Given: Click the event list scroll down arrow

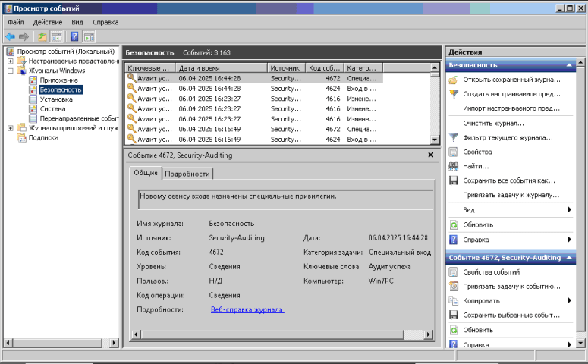Looking at the screenshot, I should click(x=434, y=140).
